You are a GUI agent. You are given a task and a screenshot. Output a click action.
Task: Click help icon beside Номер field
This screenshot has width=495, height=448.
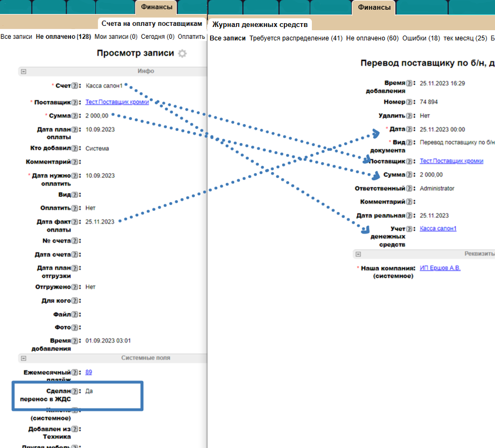409,102
